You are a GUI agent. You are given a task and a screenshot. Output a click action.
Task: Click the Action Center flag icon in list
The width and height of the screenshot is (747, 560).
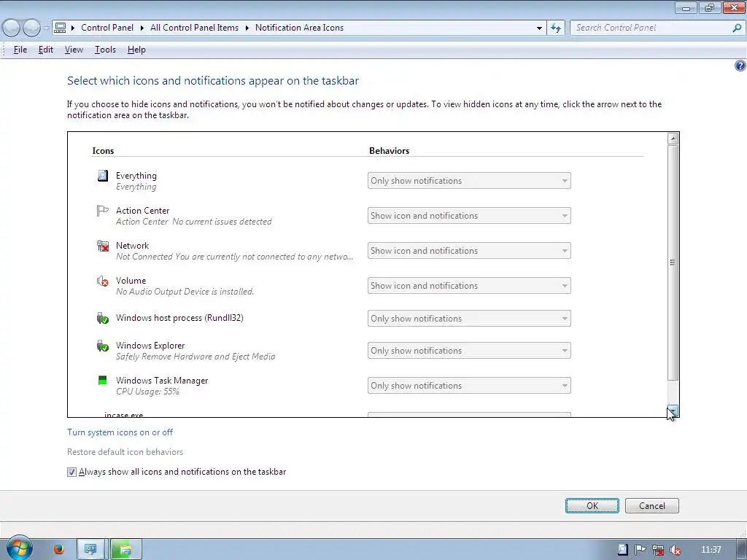tap(102, 211)
